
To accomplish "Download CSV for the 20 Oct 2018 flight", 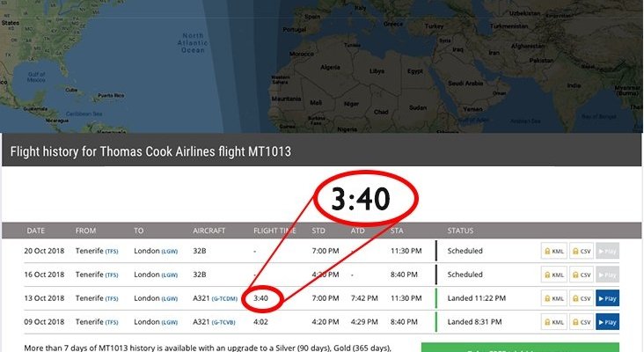I will (x=582, y=251).
